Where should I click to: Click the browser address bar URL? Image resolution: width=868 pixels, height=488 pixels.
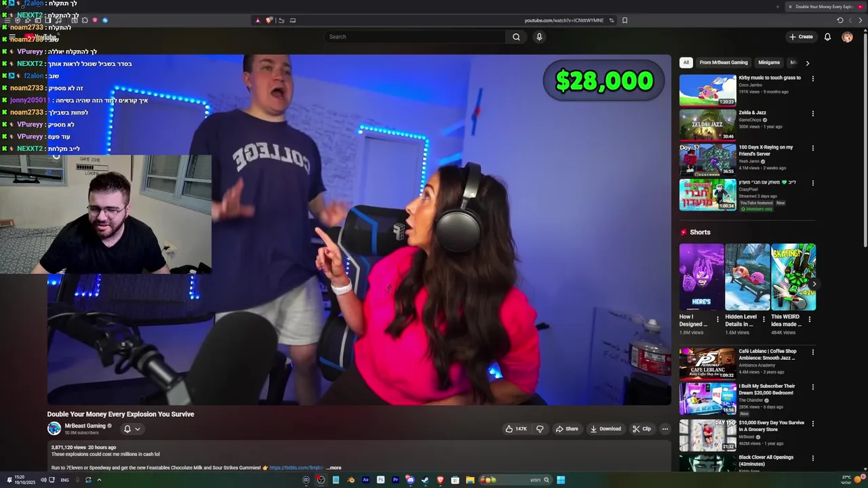(x=564, y=20)
